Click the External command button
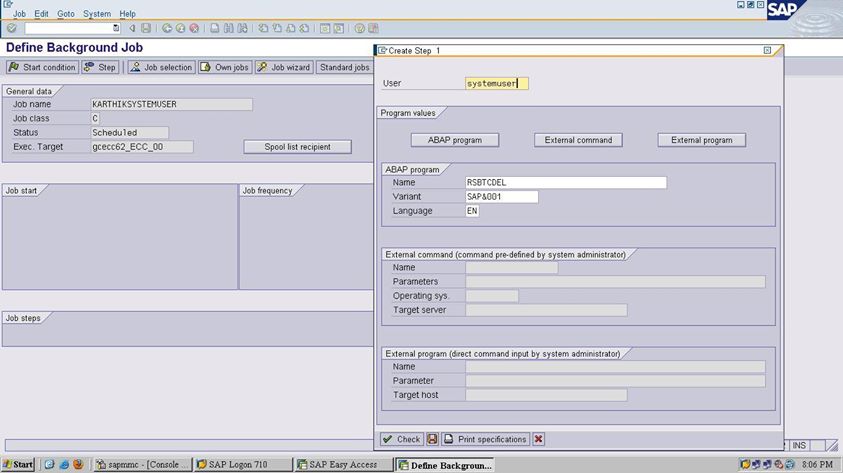The width and height of the screenshot is (843, 473). (578, 140)
